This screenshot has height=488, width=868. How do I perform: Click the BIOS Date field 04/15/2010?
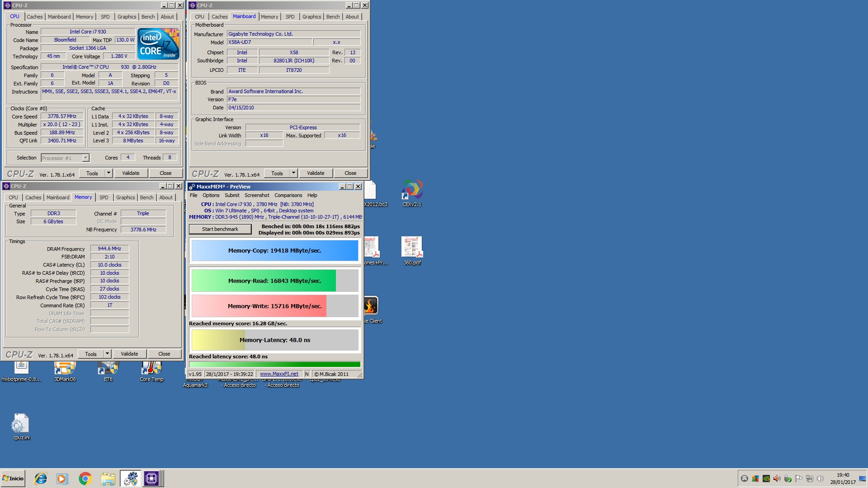pyautogui.click(x=293, y=108)
